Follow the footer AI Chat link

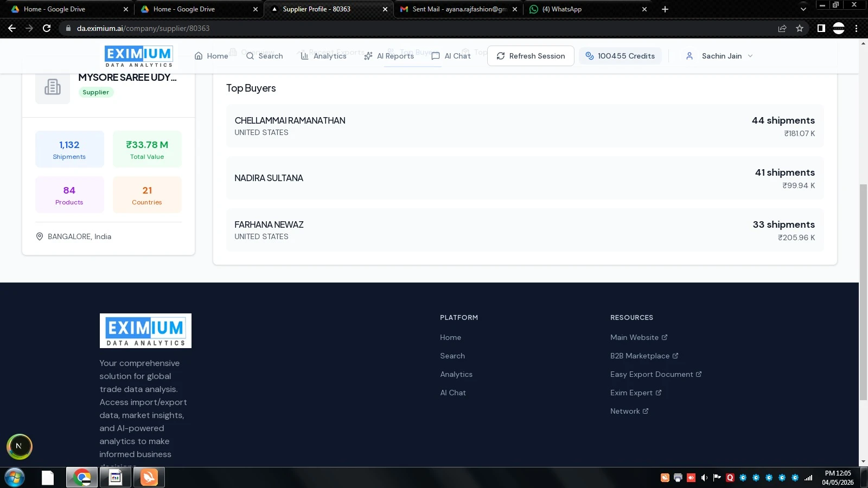(x=453, y=393)
